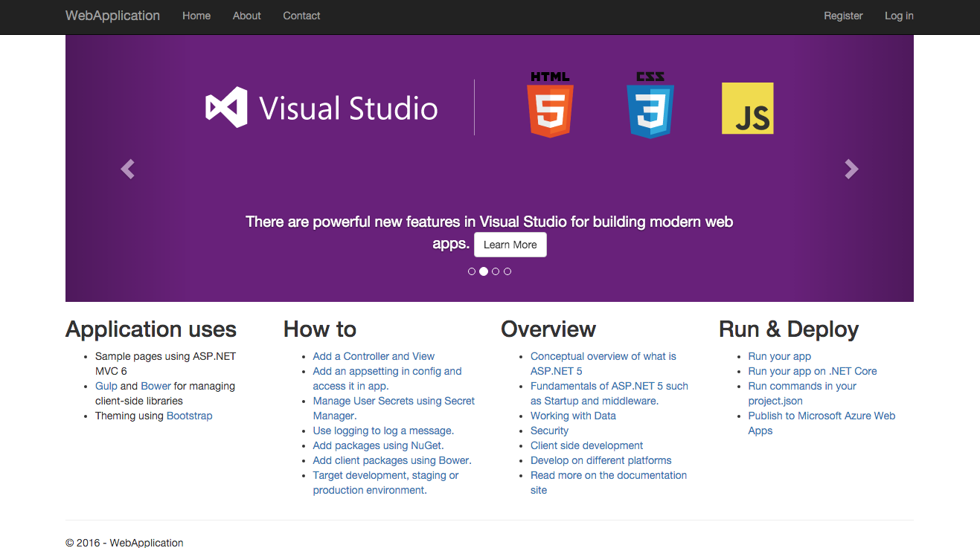
Task: Click Use logging to log a message
Action: coord(383,431)
